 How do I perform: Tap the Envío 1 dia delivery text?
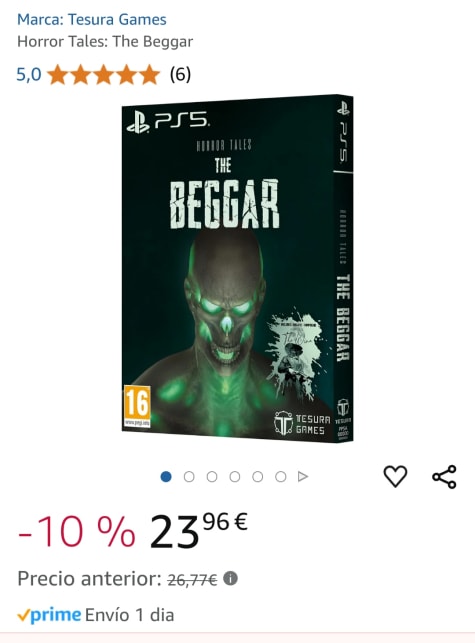(130, 615)
